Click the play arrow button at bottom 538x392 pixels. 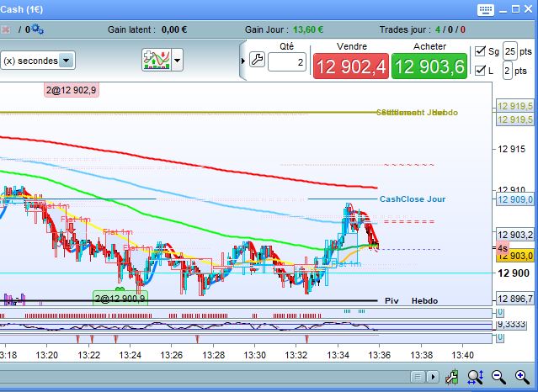pos(433,377)
